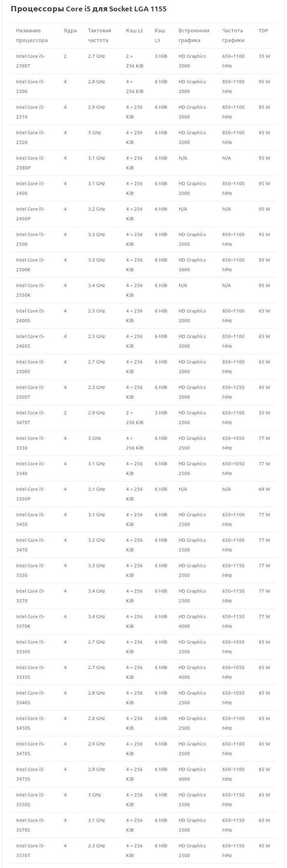Click the Intel Core i5-2500T name cell
This screenshot has width=287, height=868.
pos(30,392)
